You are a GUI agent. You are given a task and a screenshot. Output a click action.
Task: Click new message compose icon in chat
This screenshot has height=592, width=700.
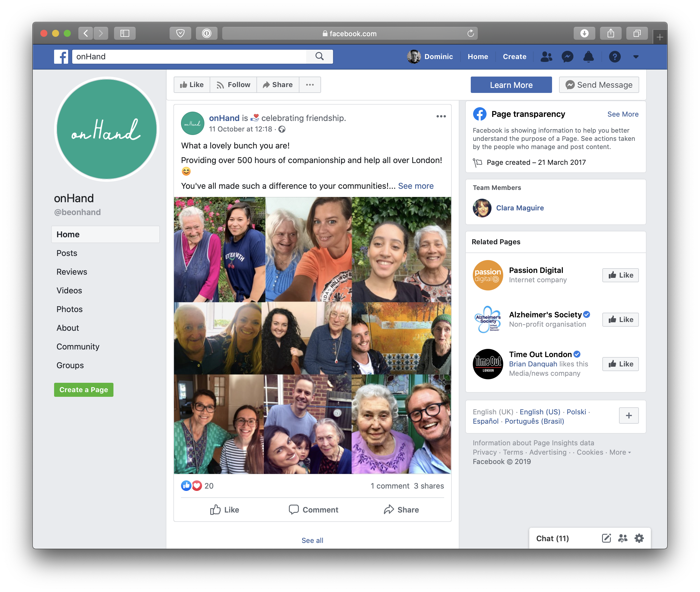click(606, 538)
